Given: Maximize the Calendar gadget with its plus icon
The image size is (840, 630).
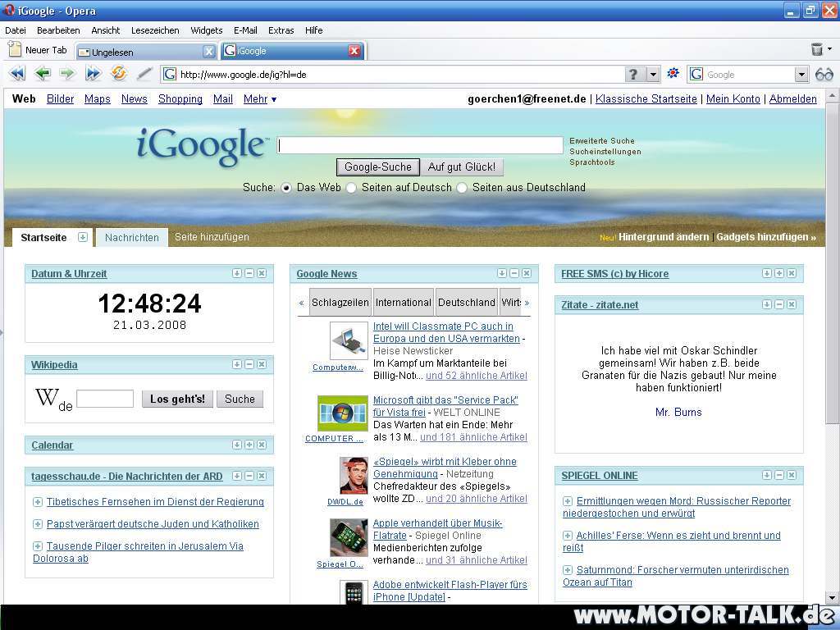Looking at the screenshot, I should point(249,445).
